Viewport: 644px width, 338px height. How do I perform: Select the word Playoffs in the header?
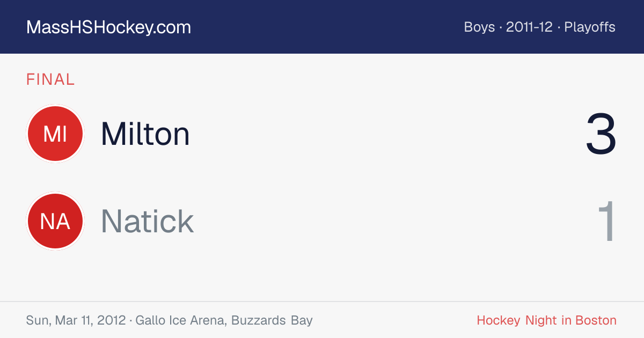tap(590, 27)
